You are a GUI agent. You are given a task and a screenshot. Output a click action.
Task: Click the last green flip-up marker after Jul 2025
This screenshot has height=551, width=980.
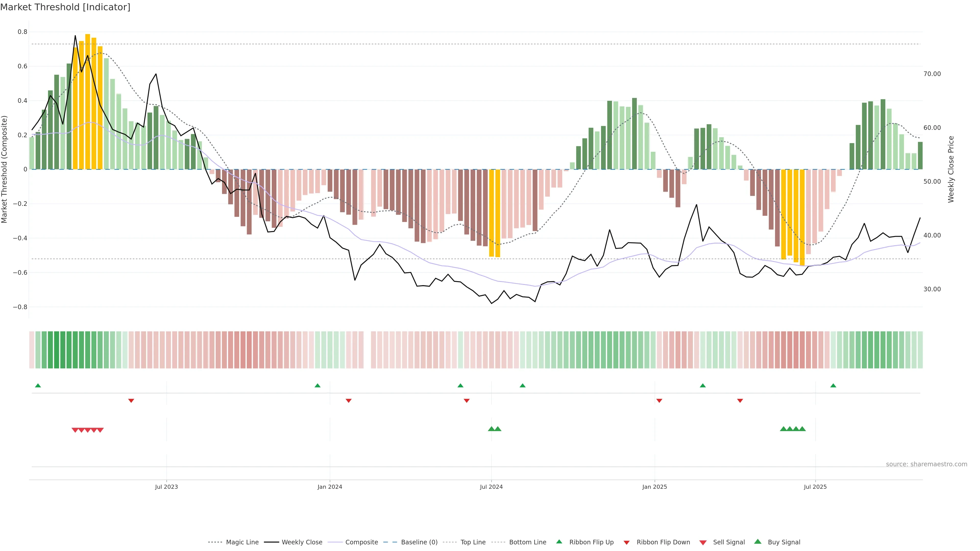coord(833,386)
